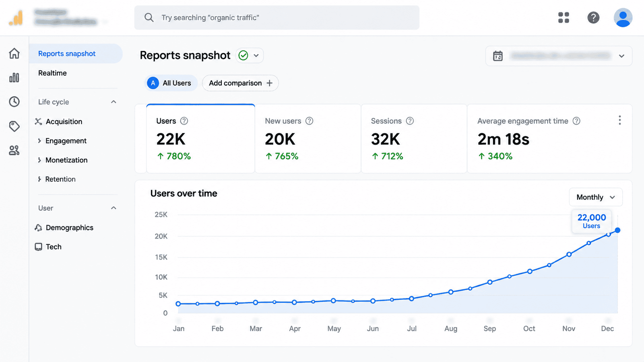Open the Monthly granularity dropdown
Image resolution: width=644 pixels, height=362 pixels.
[596, 197]
